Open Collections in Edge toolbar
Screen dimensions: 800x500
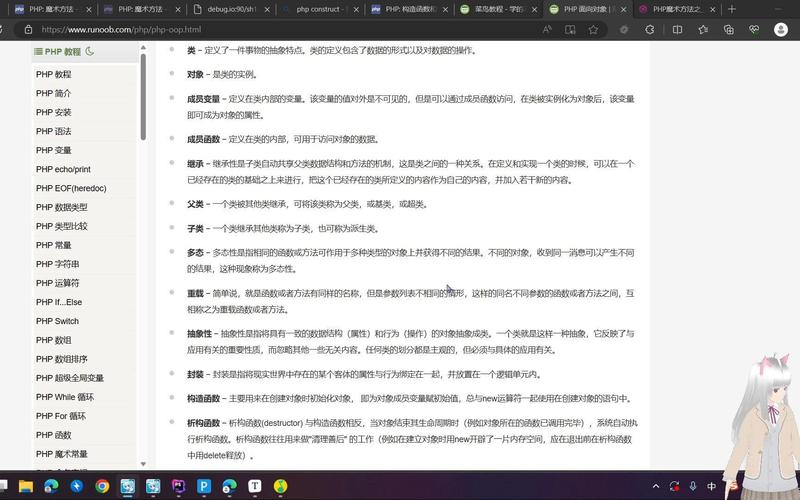click(x=729, y=30)
